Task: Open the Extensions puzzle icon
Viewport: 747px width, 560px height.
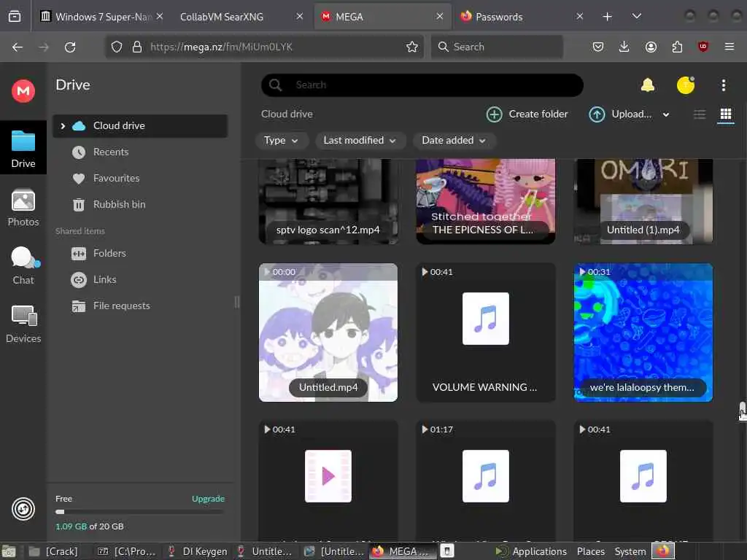Action: pos(677,47)
